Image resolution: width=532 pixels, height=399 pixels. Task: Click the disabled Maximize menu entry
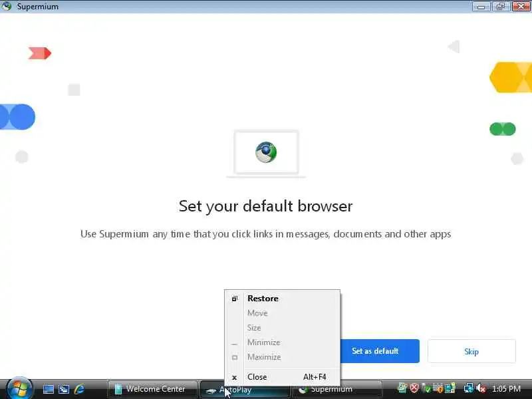pos(282,357)
